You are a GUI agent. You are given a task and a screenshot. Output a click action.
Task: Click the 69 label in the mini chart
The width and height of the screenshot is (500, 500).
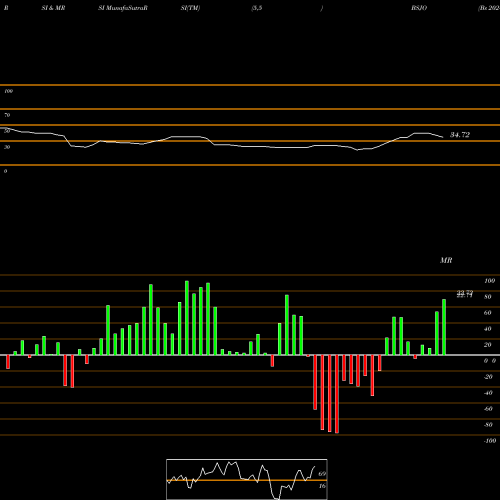tap(322, 474)
